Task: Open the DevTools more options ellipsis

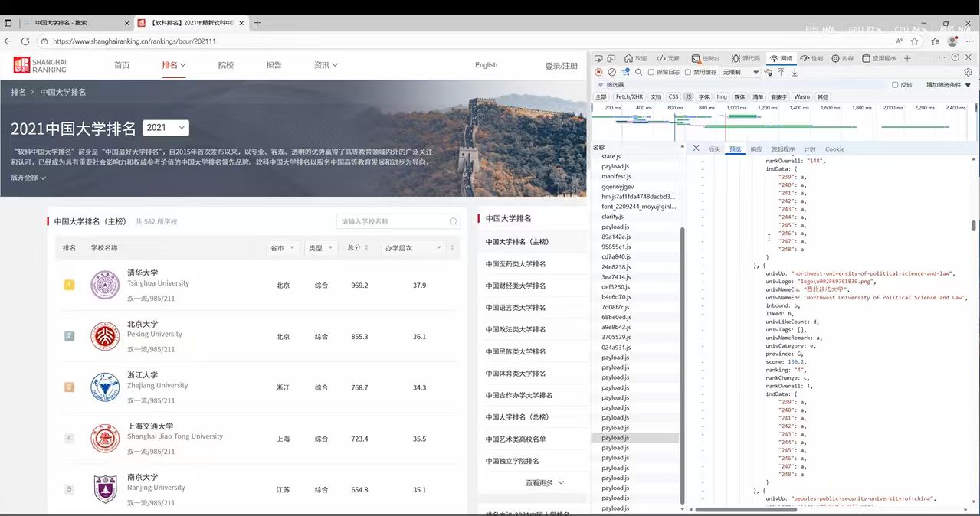Action: [941, 57]
